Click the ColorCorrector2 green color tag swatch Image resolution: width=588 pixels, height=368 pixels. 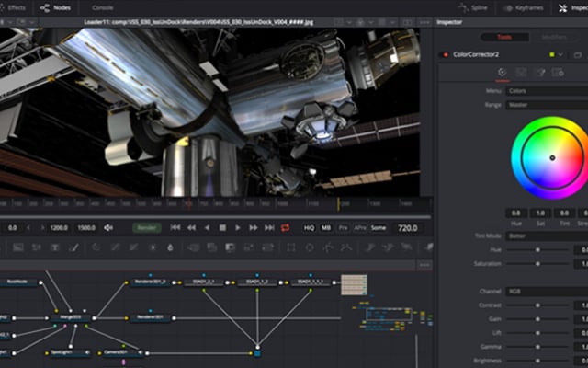point(552,55)
